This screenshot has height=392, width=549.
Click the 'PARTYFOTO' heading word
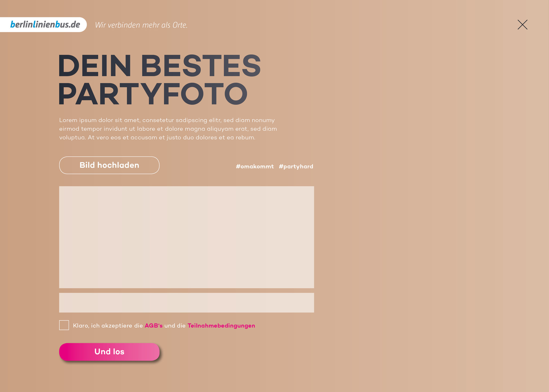tap(153, 94)
